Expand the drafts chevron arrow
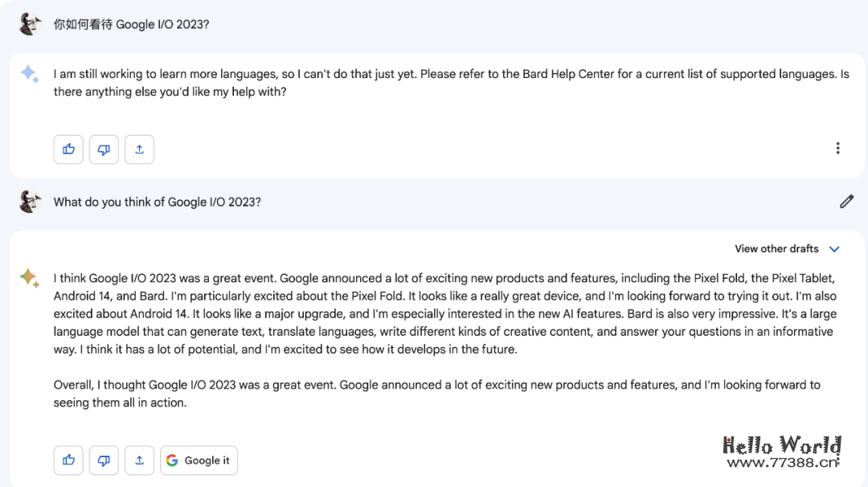Viewport: 868px width, 487px height. 834,249
